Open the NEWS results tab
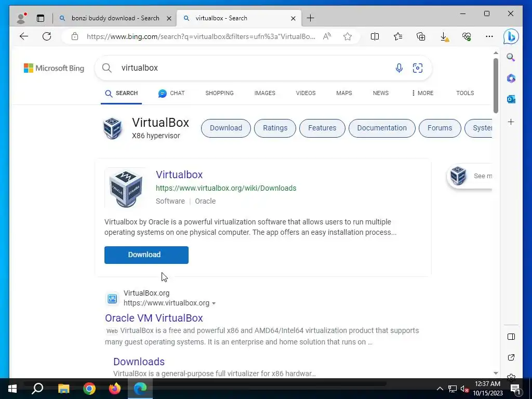532x399 pixels. pyautogui.click(x=381, y=93)
